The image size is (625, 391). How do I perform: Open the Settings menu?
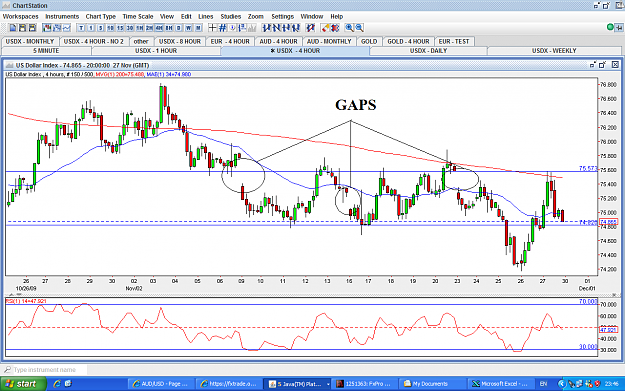[x=283, y=16]
